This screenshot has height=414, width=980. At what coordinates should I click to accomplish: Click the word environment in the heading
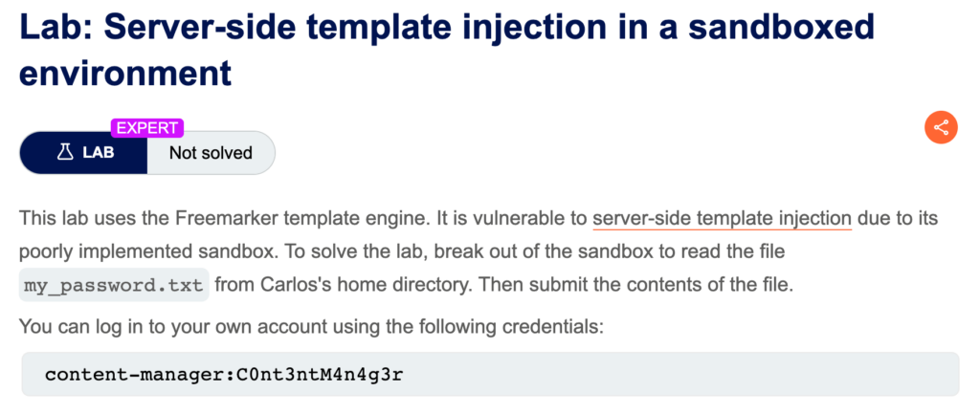click(x=125, y=73)
